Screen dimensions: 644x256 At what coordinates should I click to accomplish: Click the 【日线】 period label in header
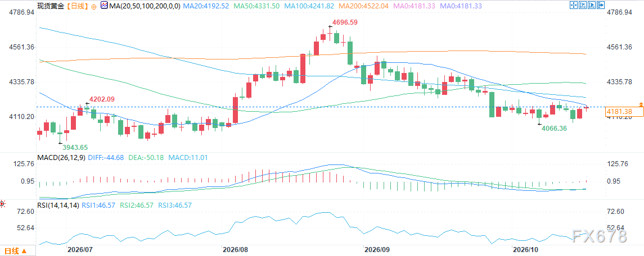[78, 6]
